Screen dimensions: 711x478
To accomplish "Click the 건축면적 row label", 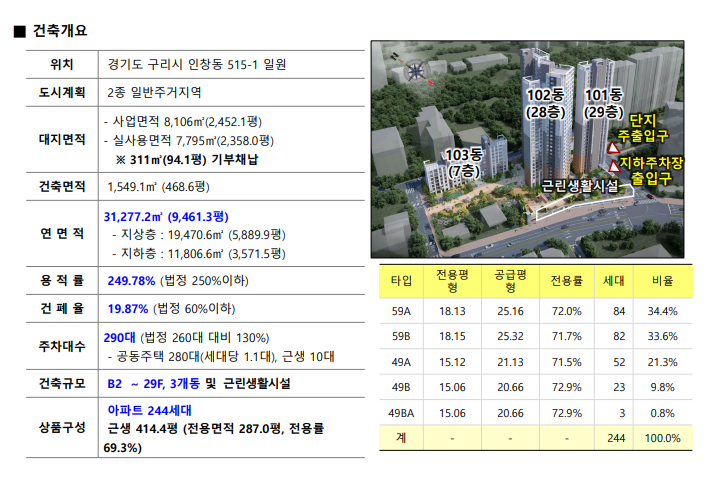I will [62, 186].
